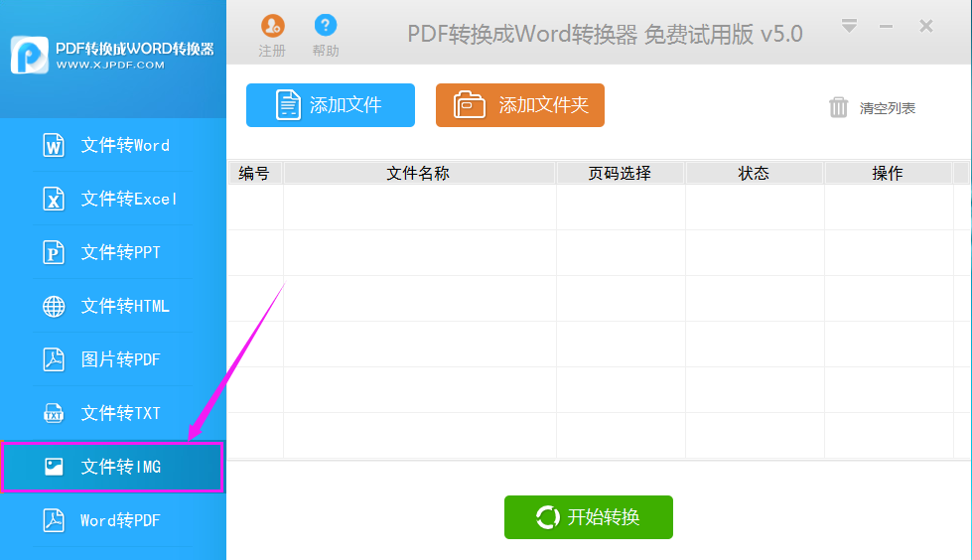This screenshot has width=972, height=560.
Task: Click the TXT file icon in sidebar
Action: (54, 413)
